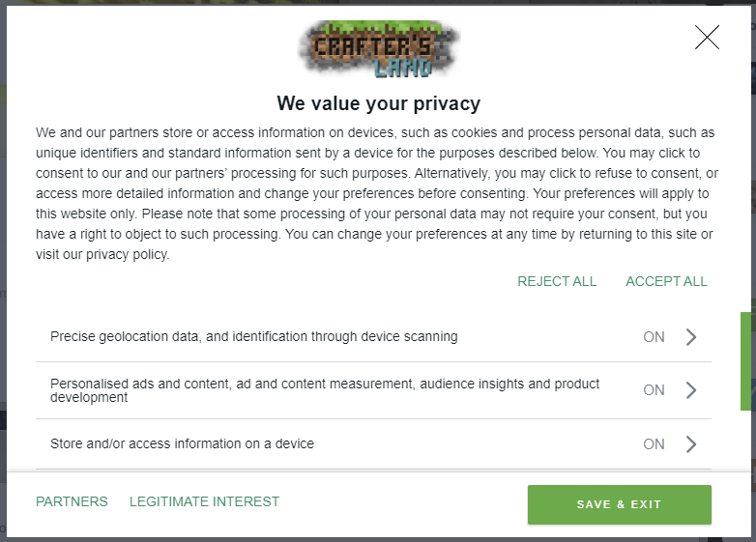
Task: Select the 'Precise geolocation data' purpose label
Action: (253, 337)
